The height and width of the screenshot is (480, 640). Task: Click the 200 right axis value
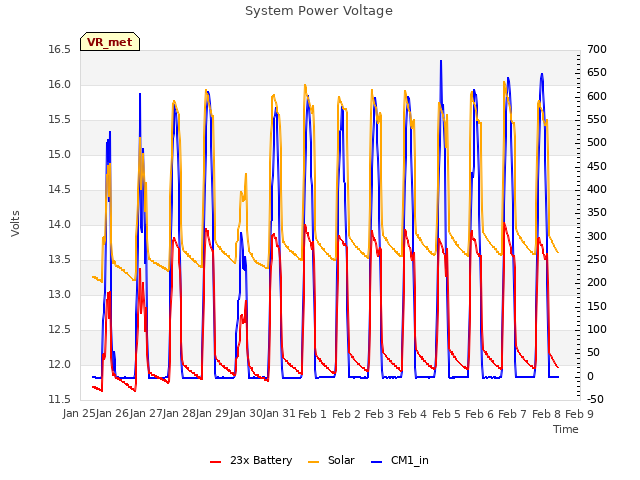click(597, 283)
